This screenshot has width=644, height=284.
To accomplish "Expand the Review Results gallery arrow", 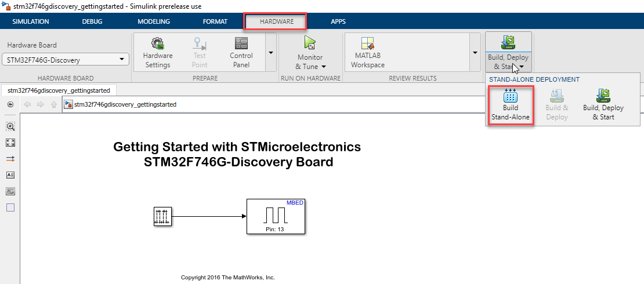I will point(475,53).
